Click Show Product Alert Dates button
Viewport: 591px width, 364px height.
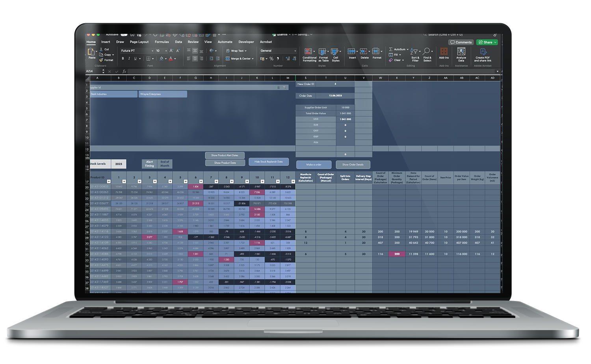pos(225,155)
